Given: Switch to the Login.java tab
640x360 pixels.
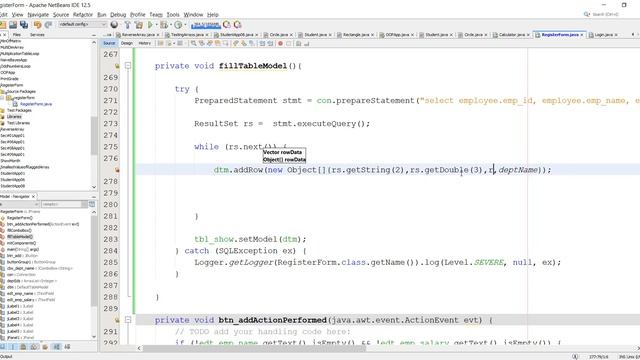Looking at the screenshot, I should [x=603, y=35].
